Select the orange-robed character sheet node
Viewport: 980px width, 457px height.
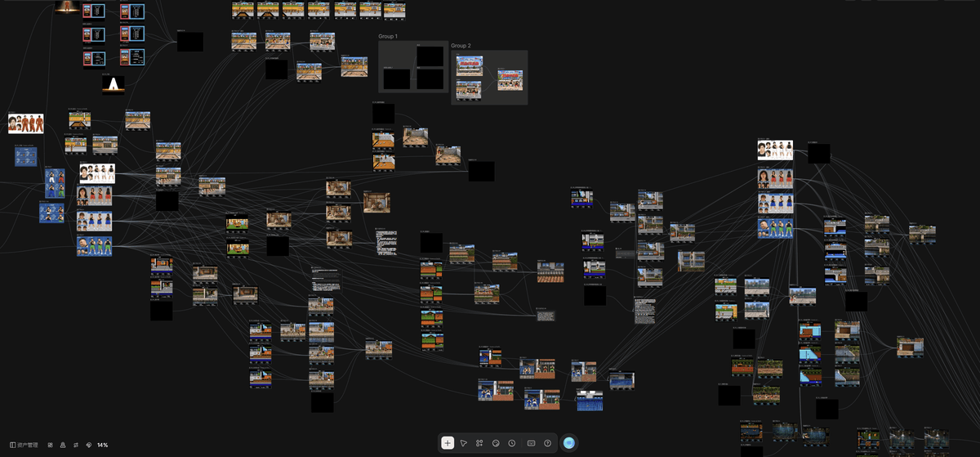(x=25, y=123)
